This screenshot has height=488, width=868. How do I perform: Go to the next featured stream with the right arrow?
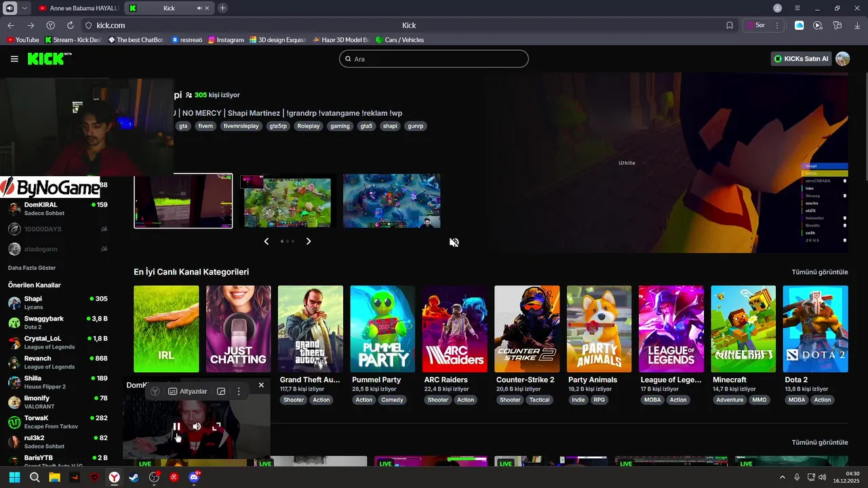(x=309, y=241)
